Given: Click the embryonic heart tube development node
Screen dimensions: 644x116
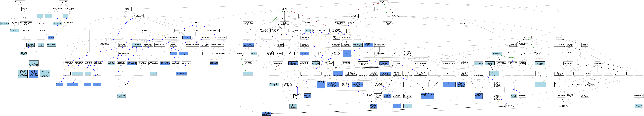Looking at the screenshot, I should [183, 53].
